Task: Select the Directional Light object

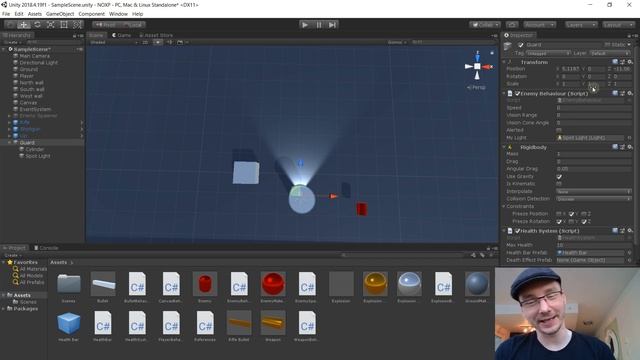Action: tap(38, 63)
